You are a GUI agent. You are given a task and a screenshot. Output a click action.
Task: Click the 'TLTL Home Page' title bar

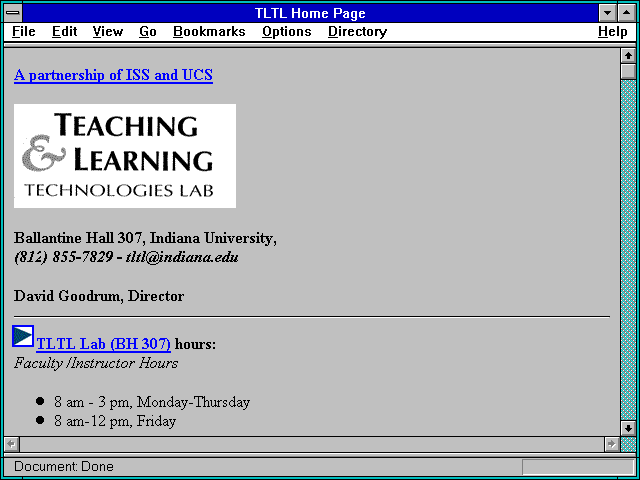click(310, 13)
